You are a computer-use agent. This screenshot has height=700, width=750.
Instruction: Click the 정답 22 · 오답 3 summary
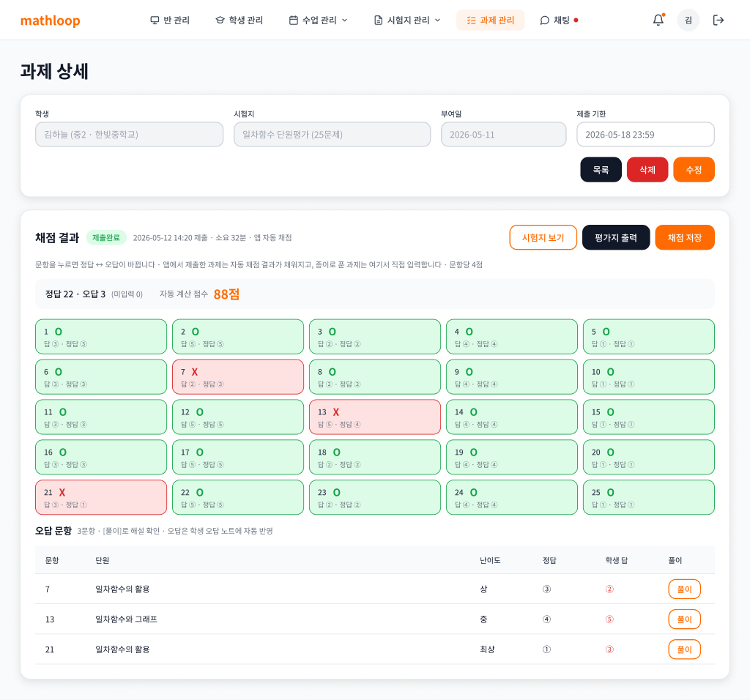click(75, 294)
